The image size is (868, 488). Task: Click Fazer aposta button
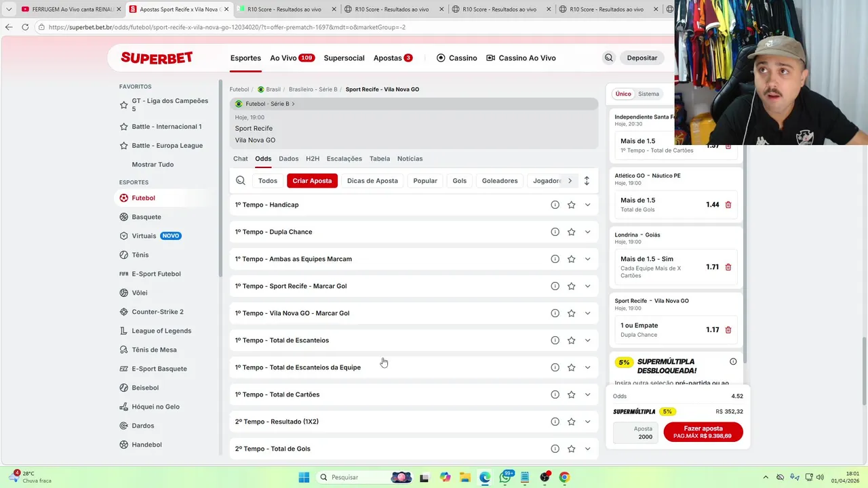pyautogui.click(x=703, y=432)
